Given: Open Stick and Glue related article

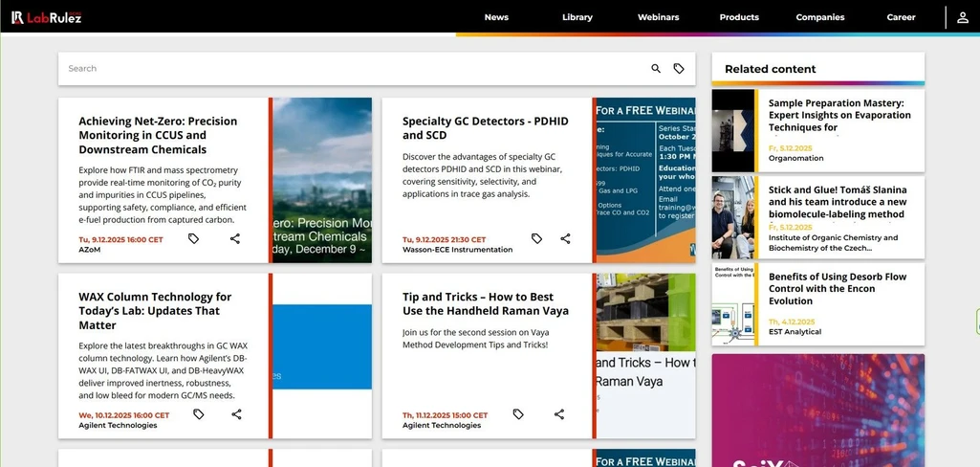Looking at the screenshot, I should tap(838, 202).
